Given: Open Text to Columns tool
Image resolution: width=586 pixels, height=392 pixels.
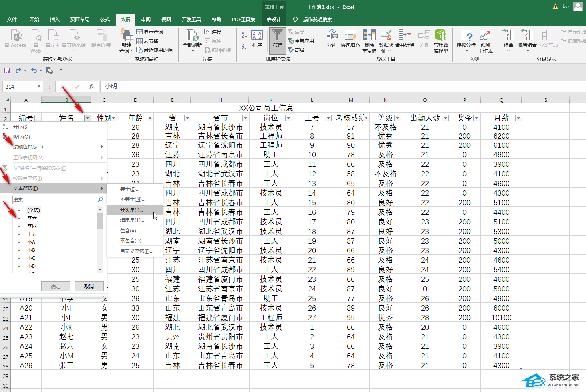Looking at the screenshot, I should 331,38.
